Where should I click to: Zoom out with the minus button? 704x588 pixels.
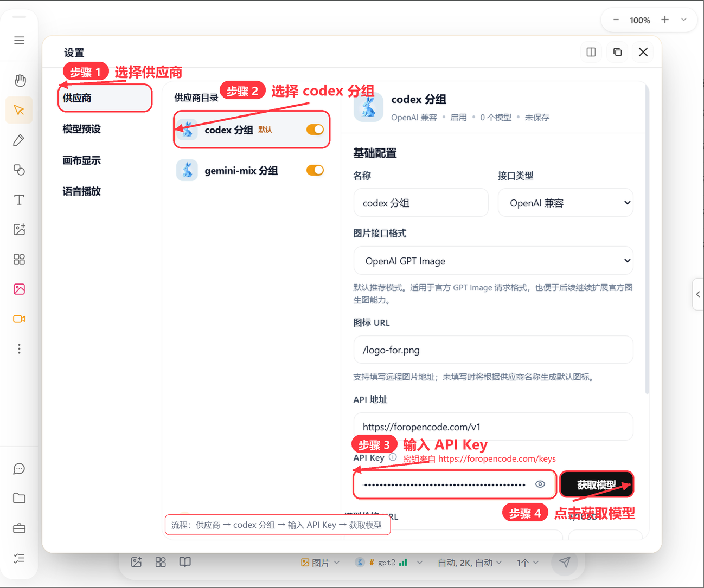[616, 20]
